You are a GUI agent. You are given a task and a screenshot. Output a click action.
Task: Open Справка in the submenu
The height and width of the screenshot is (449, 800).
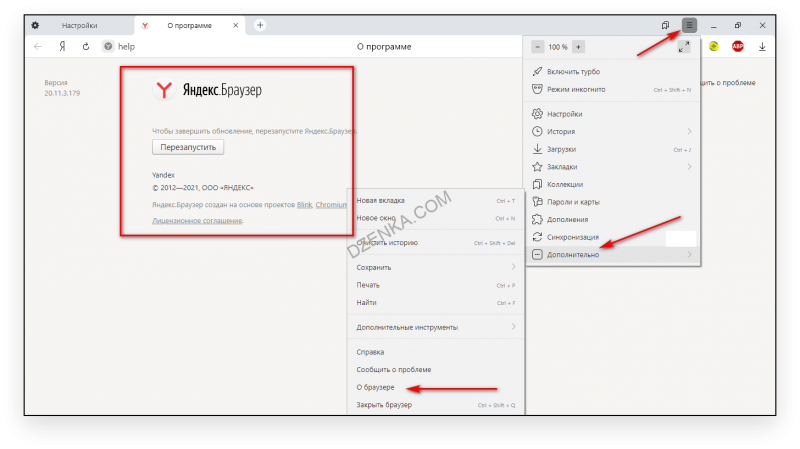point(436,352)
